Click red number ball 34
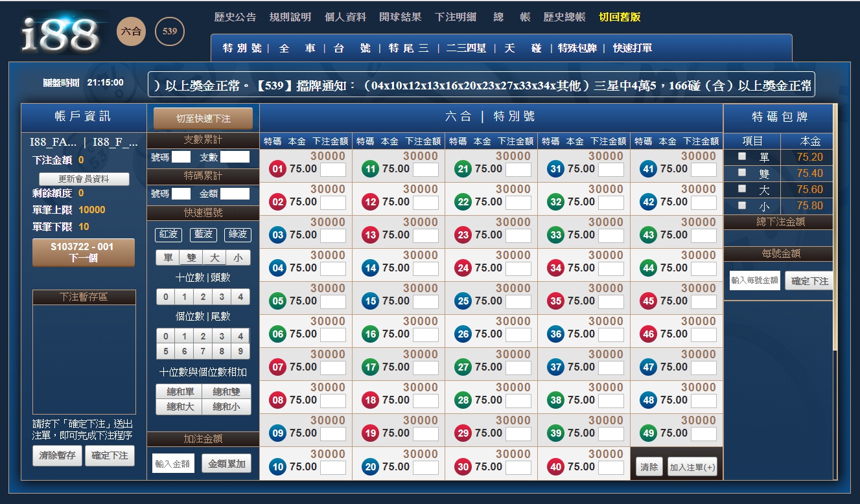Viewport: 860px width, 504px height. coord(555,268)
